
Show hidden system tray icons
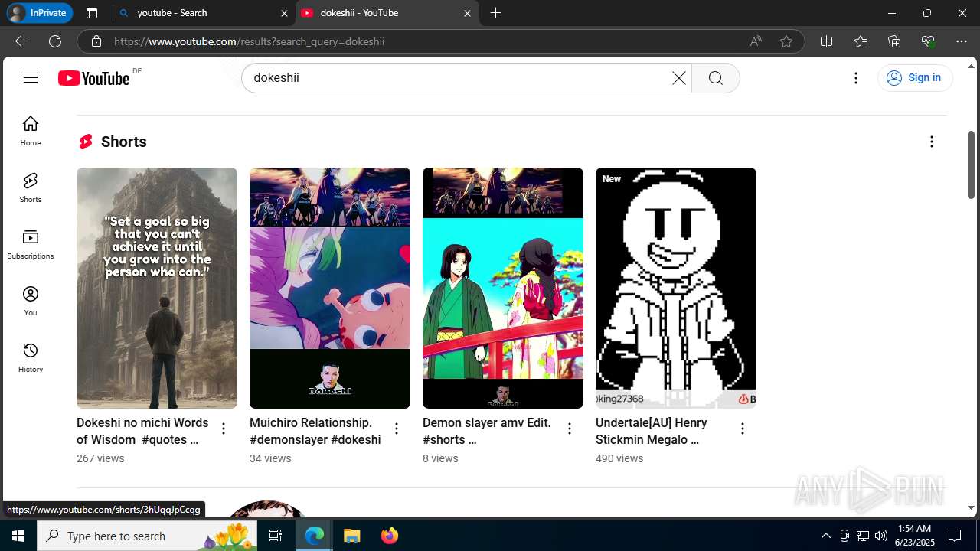[x=825, y=536]
